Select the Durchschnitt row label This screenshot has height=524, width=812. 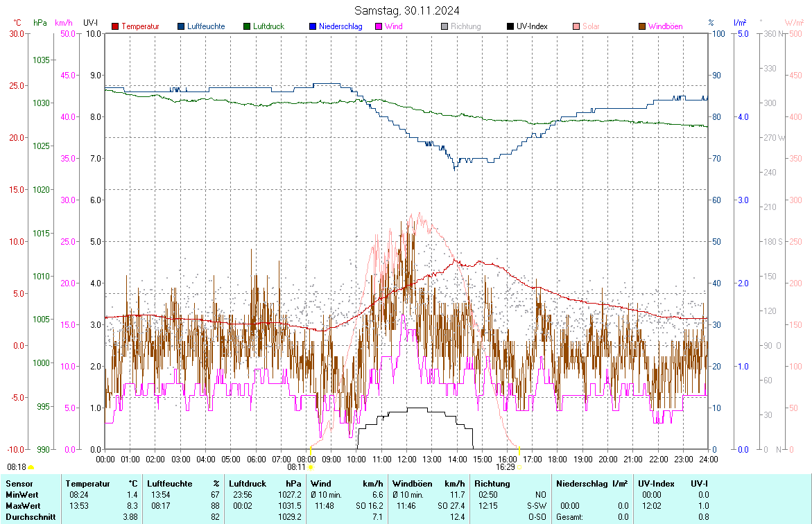[x=30, y=516]
